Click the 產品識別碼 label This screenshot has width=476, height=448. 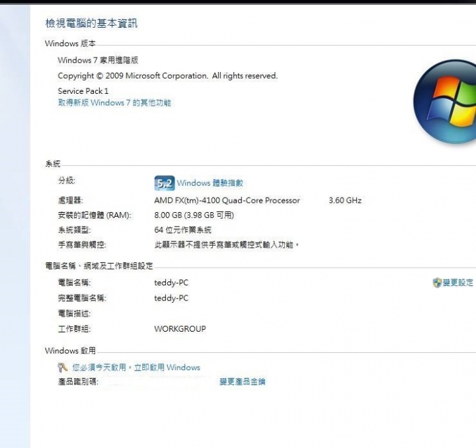pyautogui.click(x=78, y=381)
